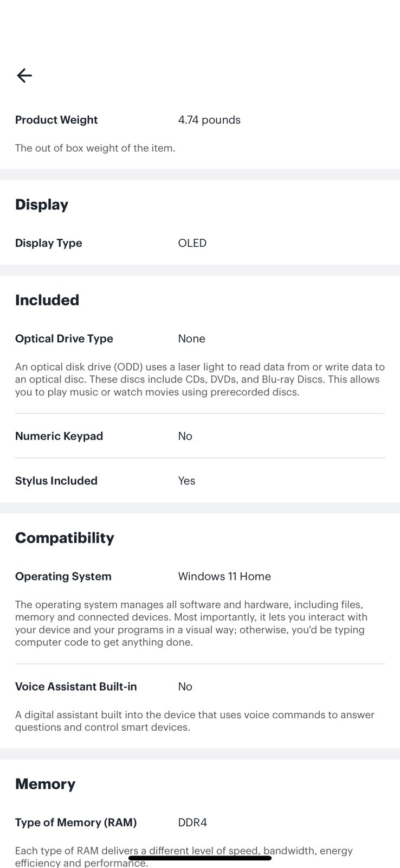Tap the home indicator bar at bottom
The image size is (400, 868).
[x=200, y=858]
